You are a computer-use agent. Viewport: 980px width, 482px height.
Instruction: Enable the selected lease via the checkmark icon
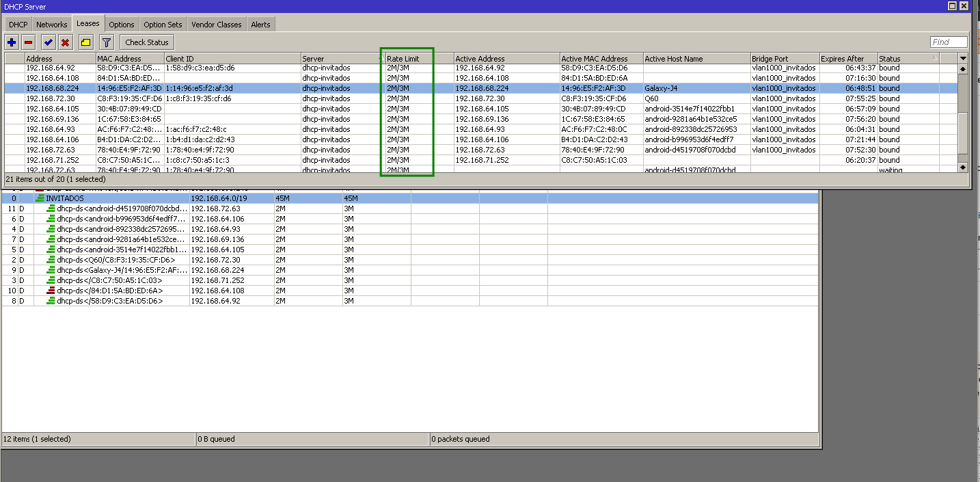[48, 42]
